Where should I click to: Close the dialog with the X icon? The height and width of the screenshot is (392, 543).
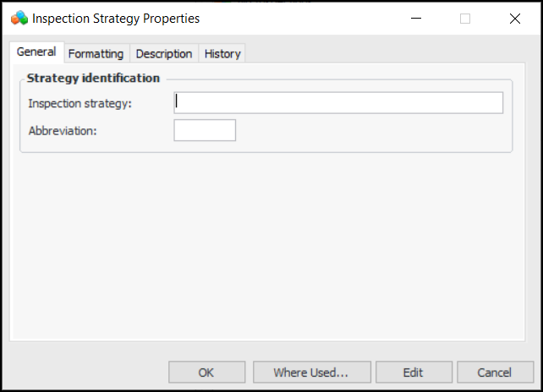tap(514, 18)
